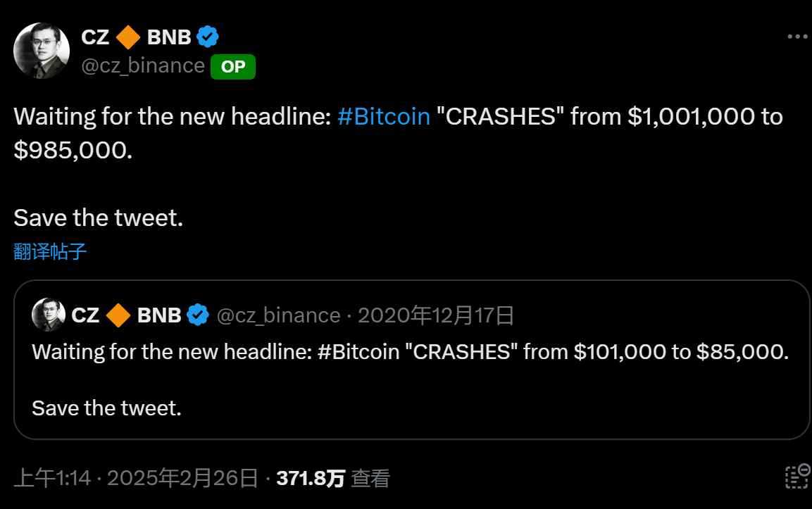The width and height of the screenshot is (812, 509).
Task: Open the reader view icon at bottom right
Action: tap(797, 477)
